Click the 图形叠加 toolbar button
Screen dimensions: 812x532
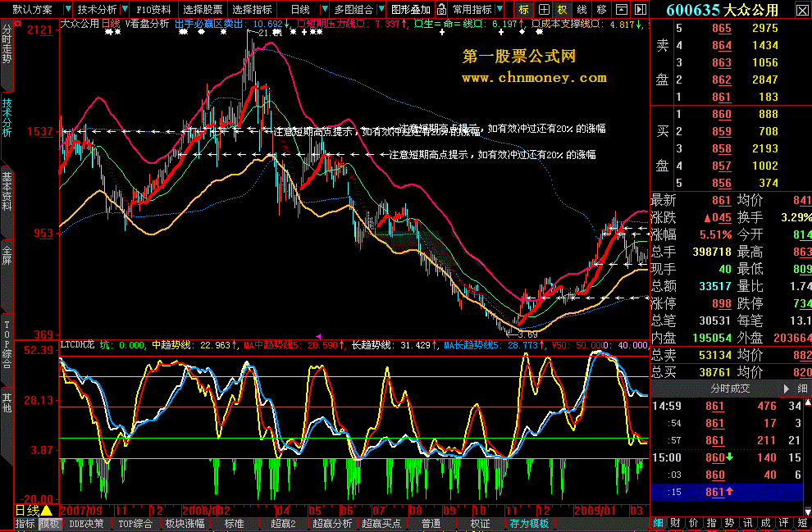[x=411, y=9]
